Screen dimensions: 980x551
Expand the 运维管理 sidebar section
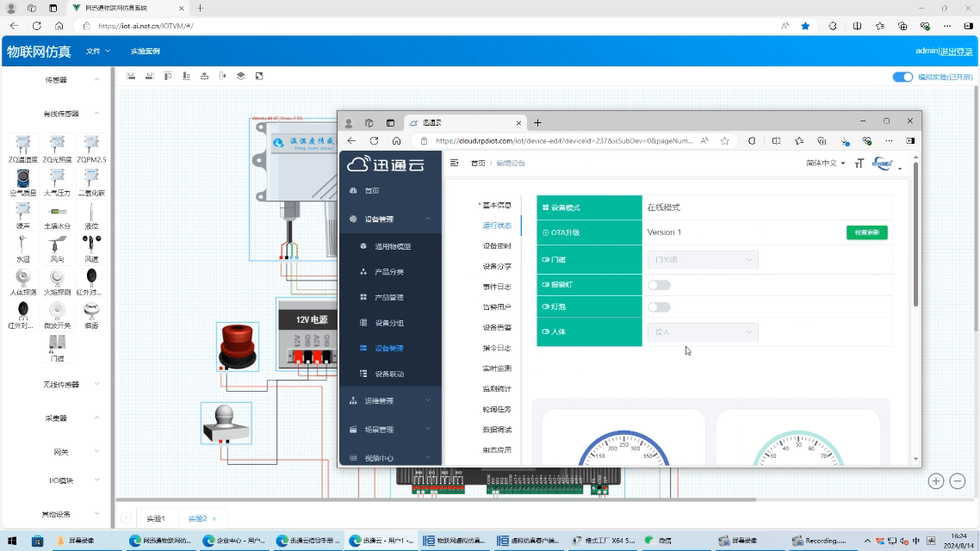click(x=391, y=401)
